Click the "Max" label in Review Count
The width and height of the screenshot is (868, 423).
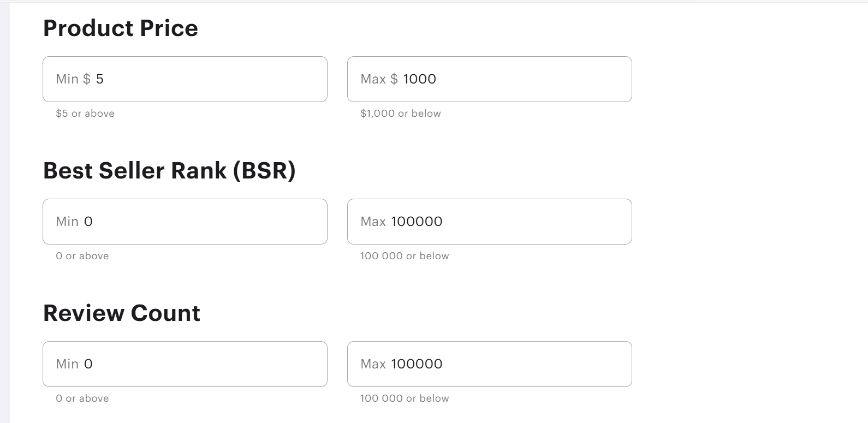373,364
